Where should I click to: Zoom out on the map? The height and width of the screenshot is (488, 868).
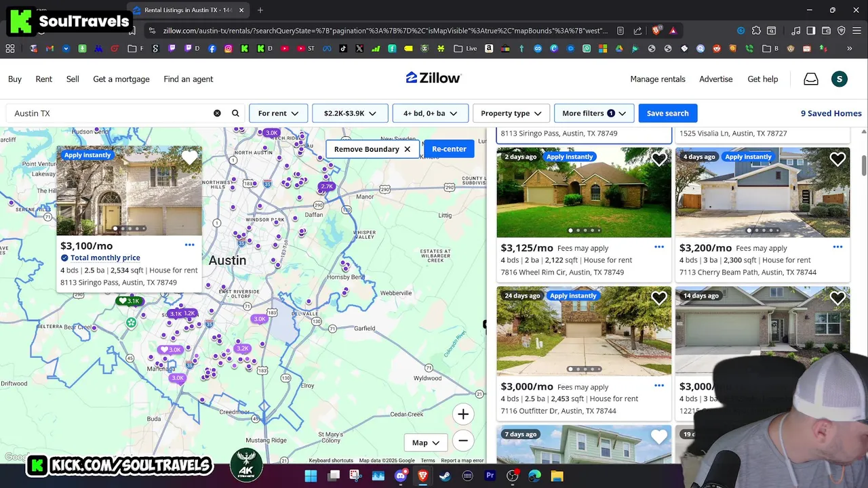pos(463,441)
